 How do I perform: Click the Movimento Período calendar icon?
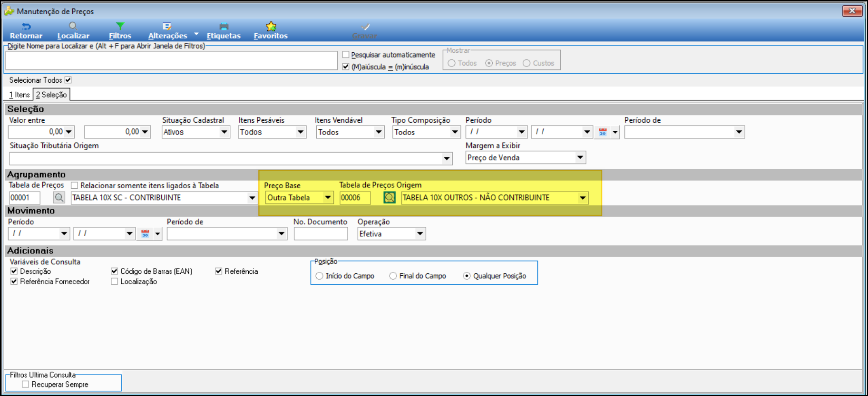point(145,233)
